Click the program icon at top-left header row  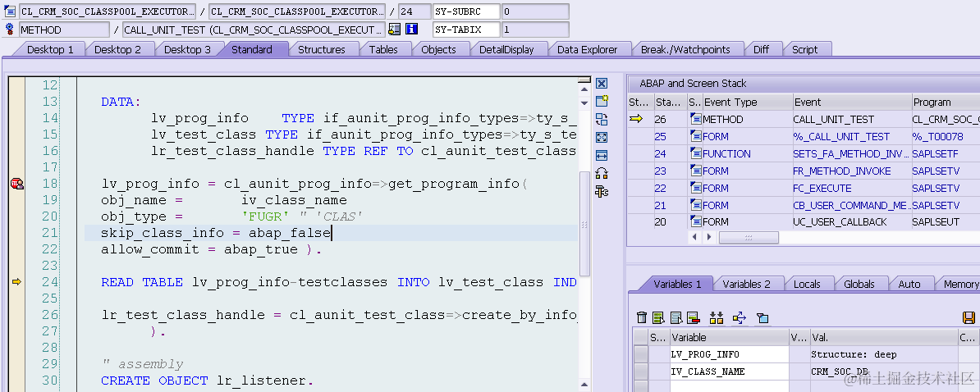coord(9,11)
